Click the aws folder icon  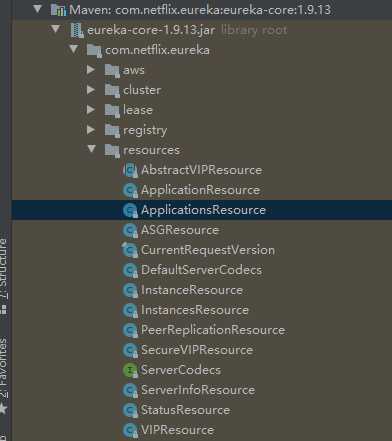112,71
